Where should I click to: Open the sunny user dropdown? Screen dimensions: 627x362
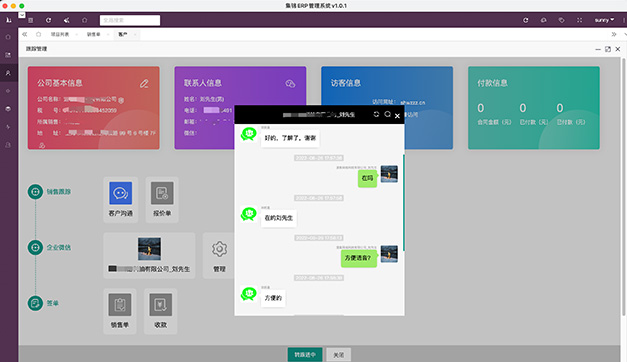pos(604,20)
